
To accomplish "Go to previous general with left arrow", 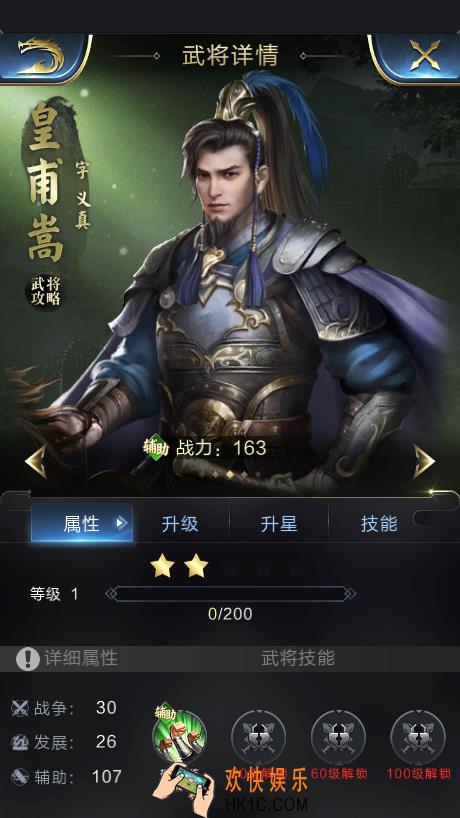I will (35, 461).
